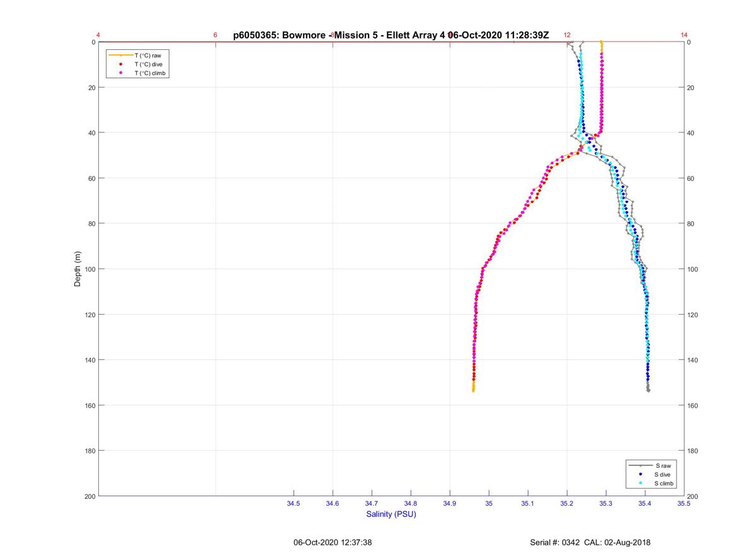Click the salinity tick label '34.8'
The height and width of the screenshot is (558, 756).
[411, 504]
